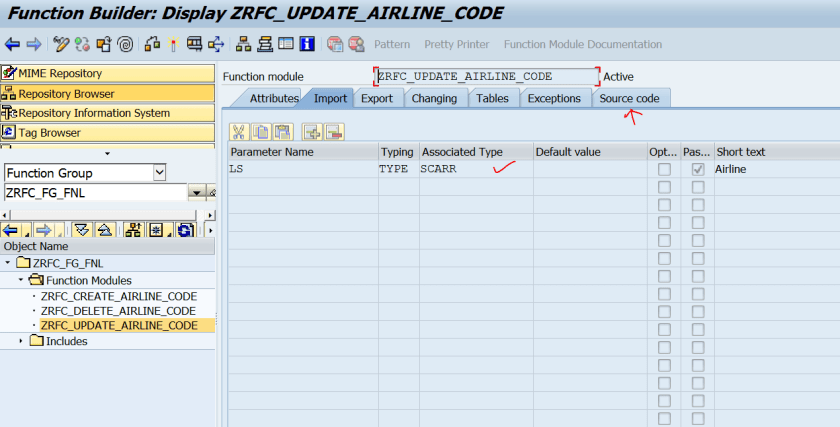This screenshot has height=427, width=840.
Task: Click the Forward arrow in main toolbar
Action: [x=34, y=44]
